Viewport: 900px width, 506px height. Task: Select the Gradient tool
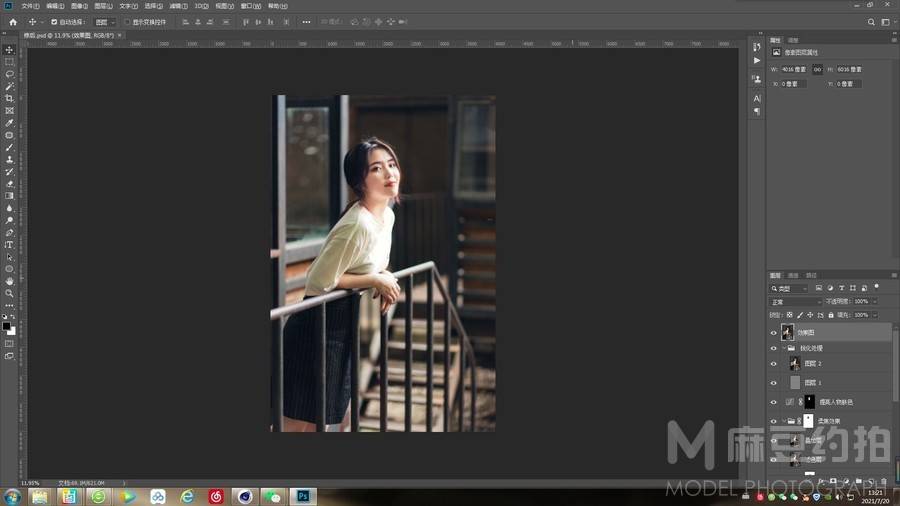[x=9, y=196]
